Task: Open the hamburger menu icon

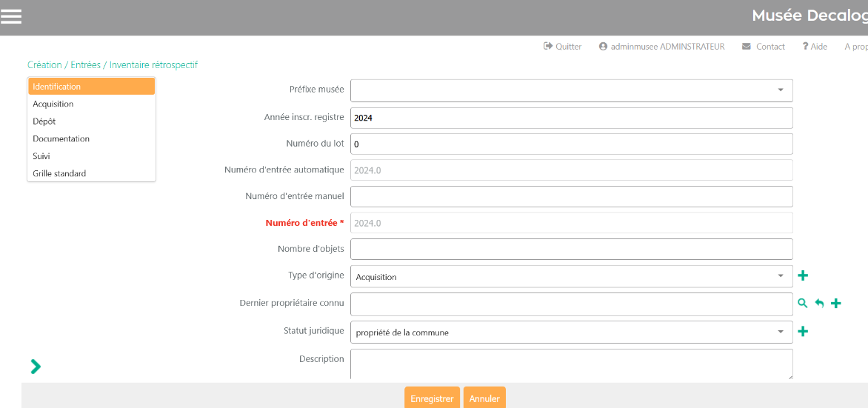Action: (x=11, y=16)
